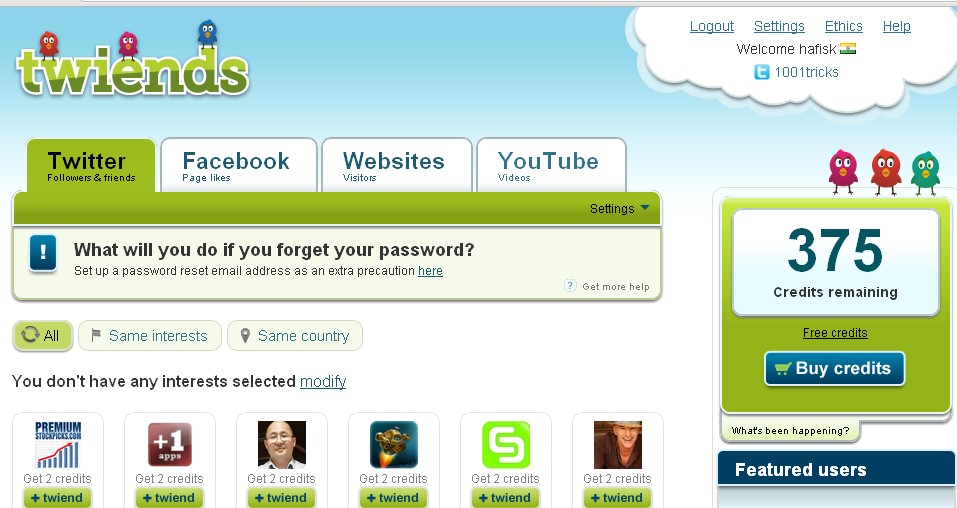The height and width of the screenshot is (508, 957).
Task: Switch to the Facebook Page likes tab
Action: point(239,165)
